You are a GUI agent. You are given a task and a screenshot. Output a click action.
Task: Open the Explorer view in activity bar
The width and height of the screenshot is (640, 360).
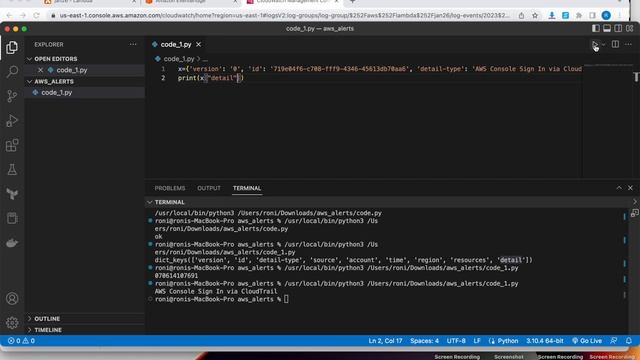tap(12, 47)
